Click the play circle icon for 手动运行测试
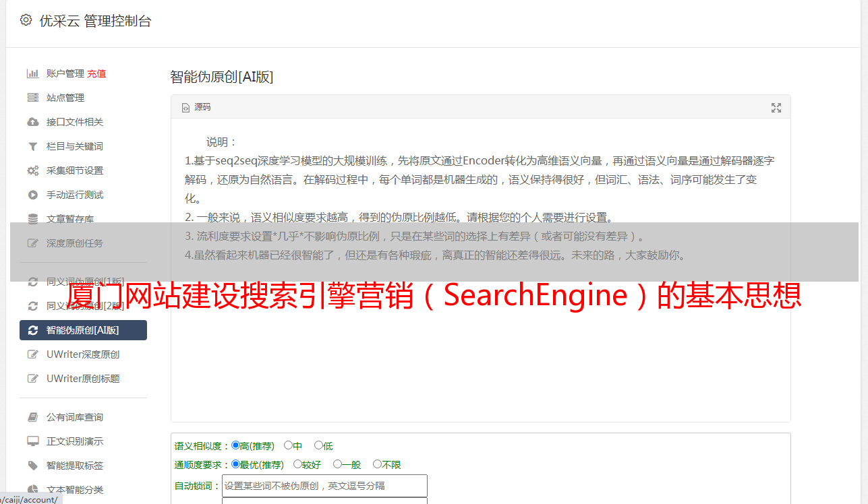The height and width of the screenshot is (504, 868). pyautogui.click(x=32, y=195)
